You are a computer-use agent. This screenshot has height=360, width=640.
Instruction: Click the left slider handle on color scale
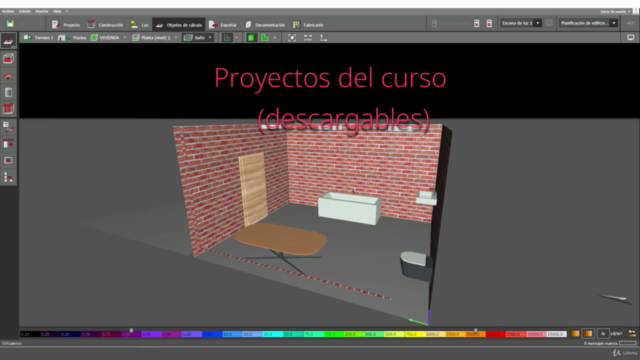coord(131,330)
